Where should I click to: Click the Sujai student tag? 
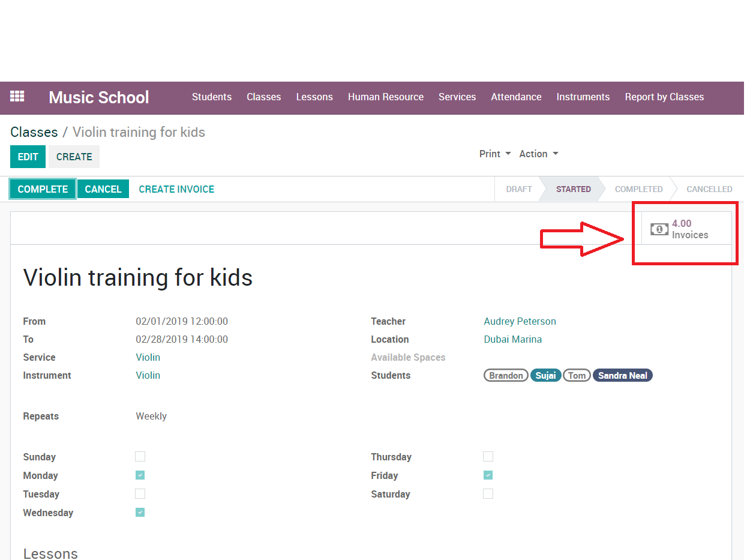(x=545, y=376)
